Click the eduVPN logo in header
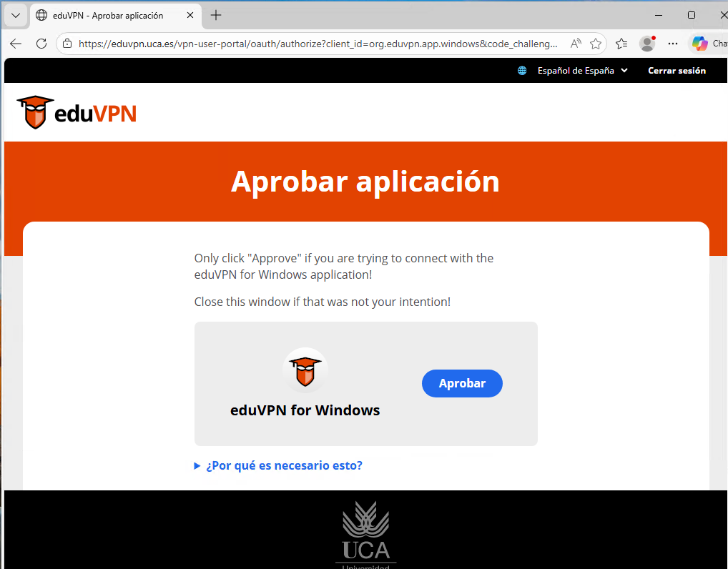 (x=77, y=112)
